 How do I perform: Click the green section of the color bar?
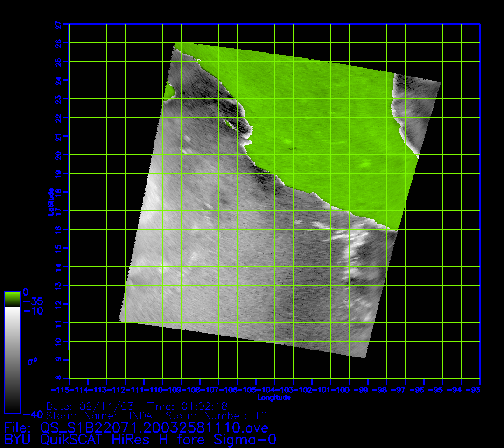12,299
